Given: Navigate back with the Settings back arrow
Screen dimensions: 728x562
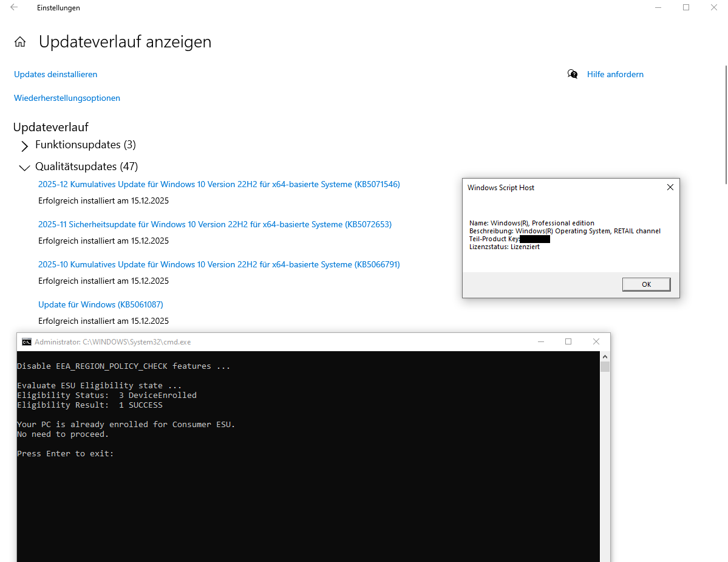Looking at the screenshot, I should [15, 8].
